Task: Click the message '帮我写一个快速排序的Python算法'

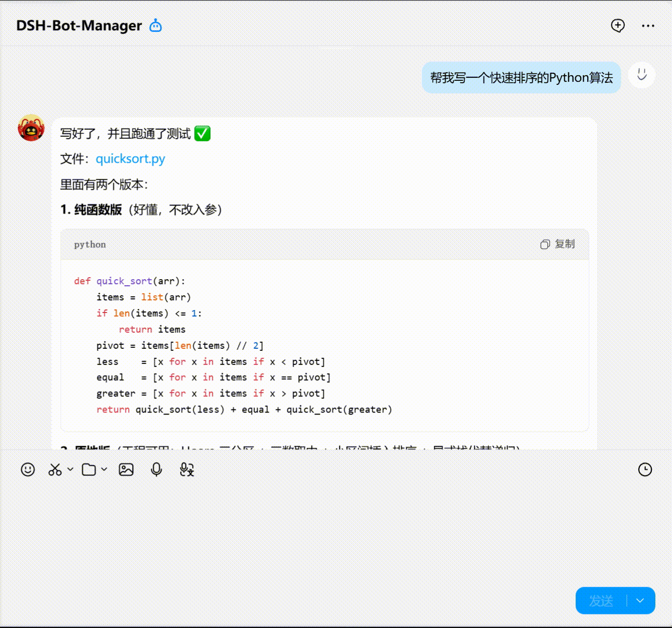Action: point(521,78)
